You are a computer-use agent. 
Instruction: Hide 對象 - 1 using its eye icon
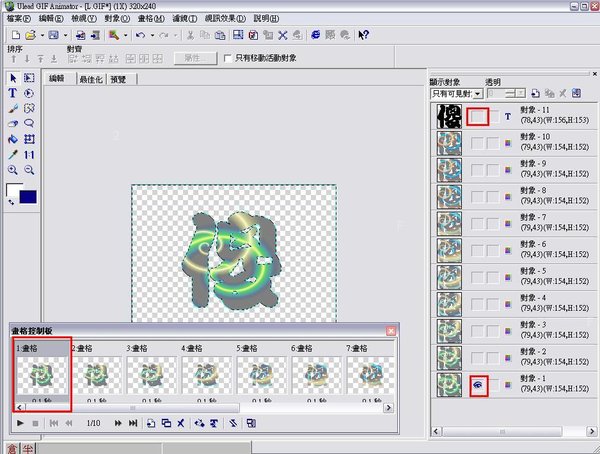click(478, 385)
